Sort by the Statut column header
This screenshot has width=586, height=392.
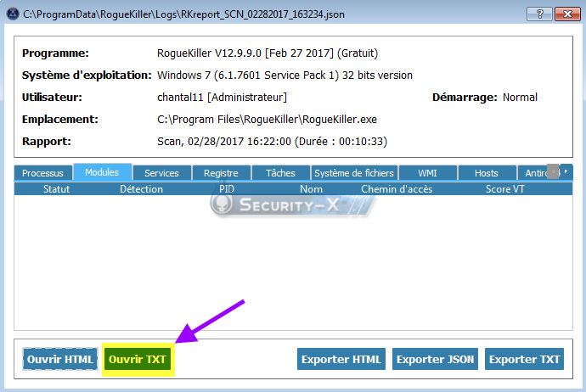[56, 189]
